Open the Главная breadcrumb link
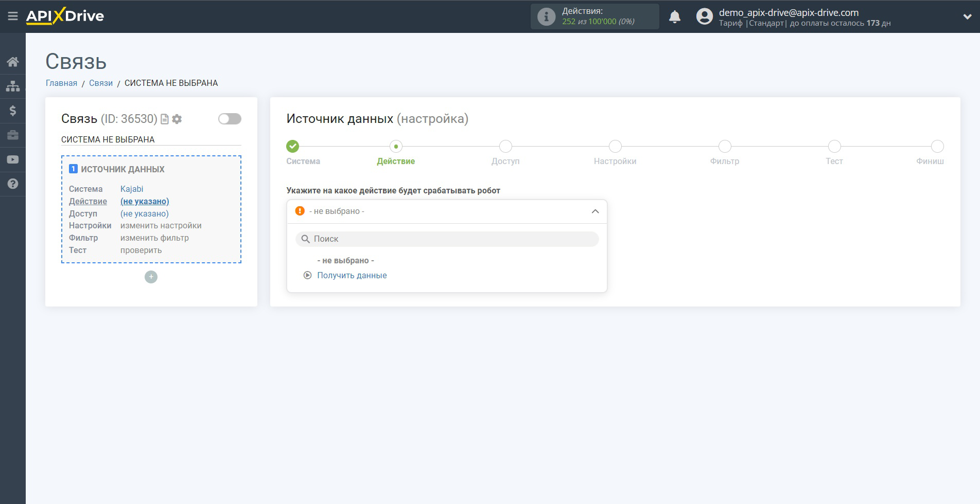This screenshot has width=980, height=504. point(61,83)
